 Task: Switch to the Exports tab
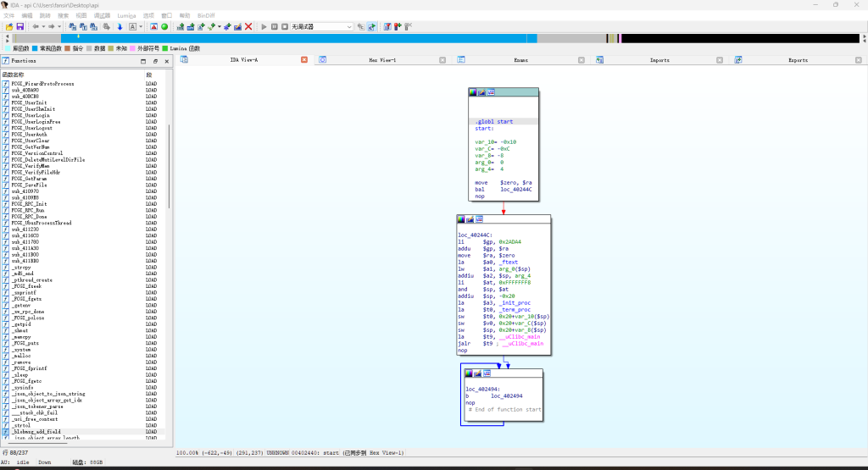click(798, 60)
